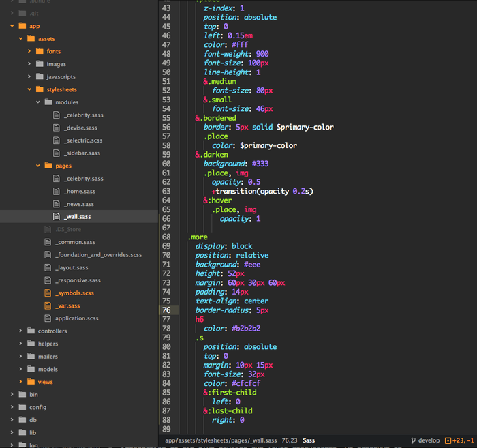Click the controllers folder icon

31,331
